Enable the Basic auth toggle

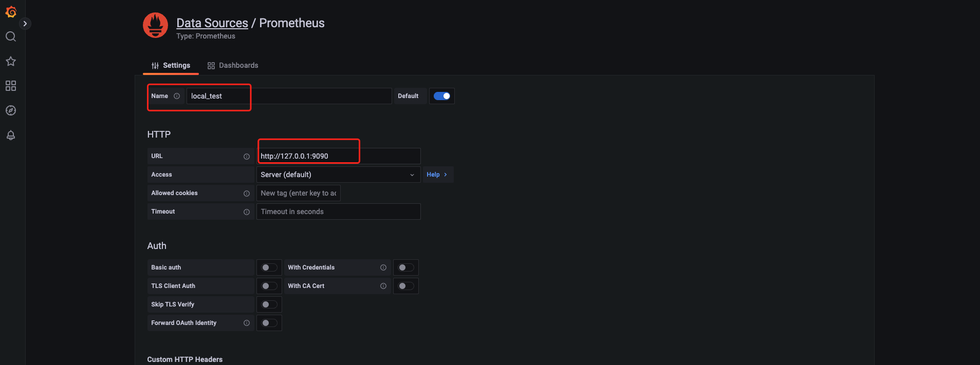[x=269, y=267]
